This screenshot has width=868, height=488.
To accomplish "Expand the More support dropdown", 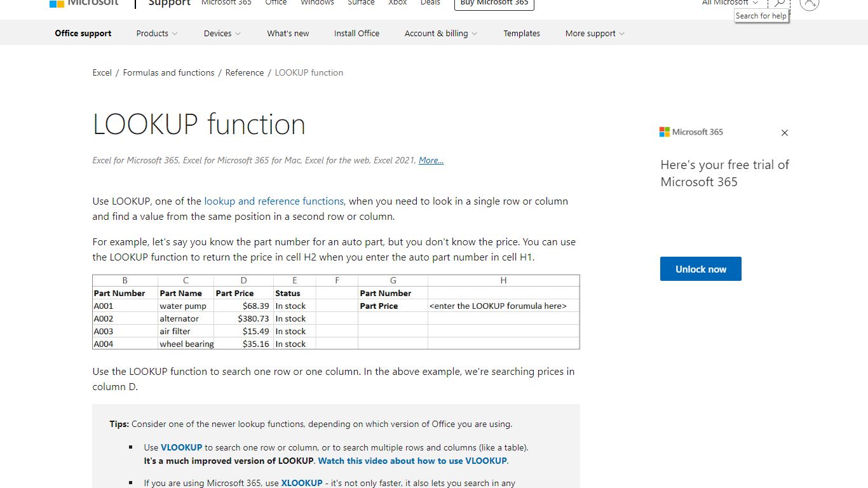I will click(595, 34).
